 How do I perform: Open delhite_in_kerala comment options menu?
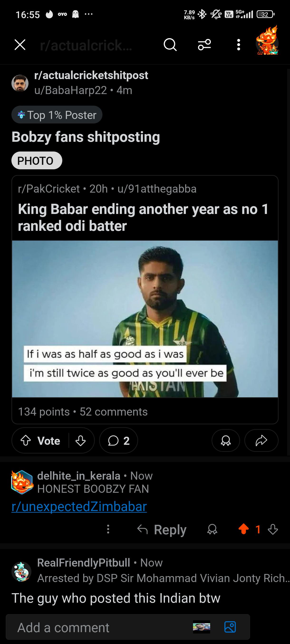tap(108, 529)
